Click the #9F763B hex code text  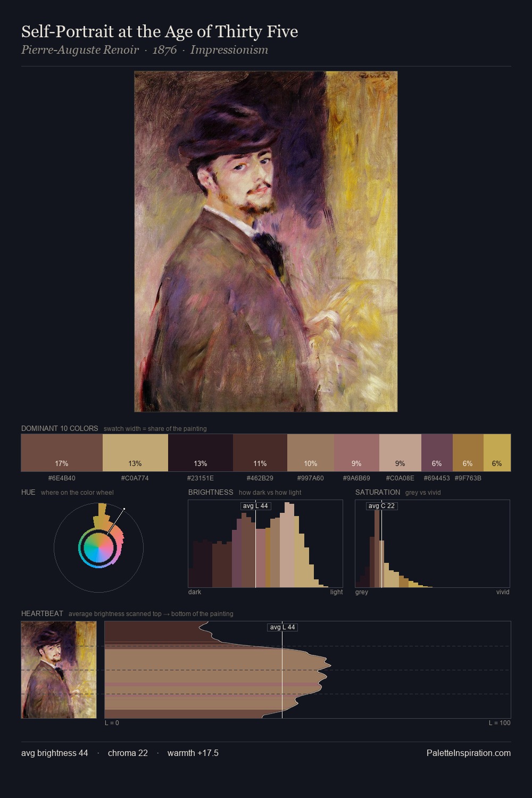pyautogui.click(x=468, y=478)
